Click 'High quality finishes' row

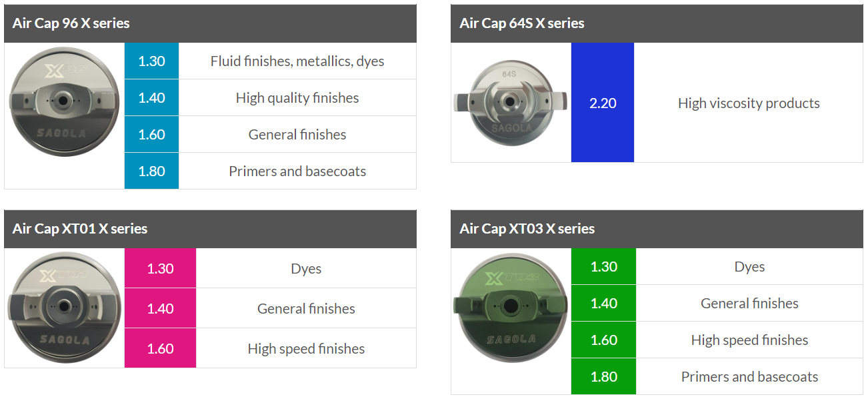tap(297, 97)
